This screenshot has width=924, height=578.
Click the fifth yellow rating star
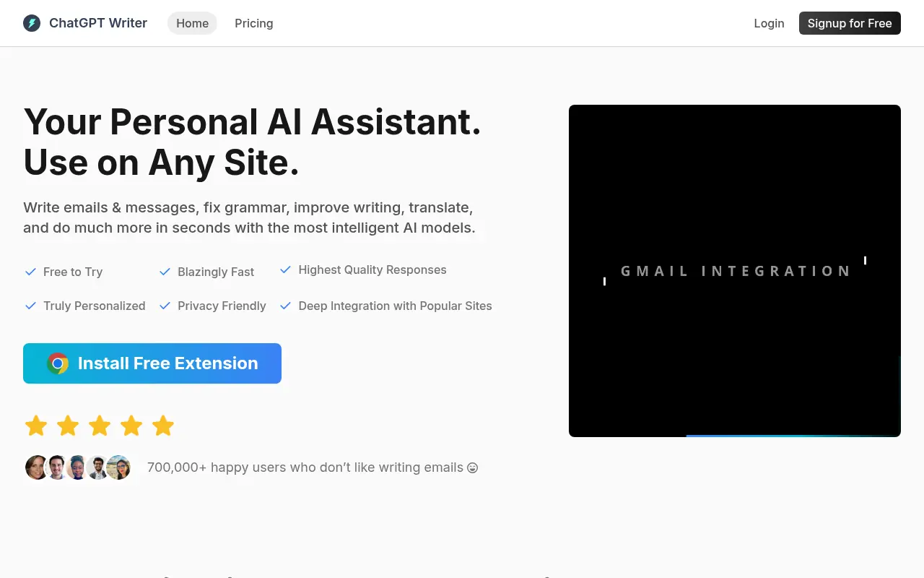tap(162, 426)
